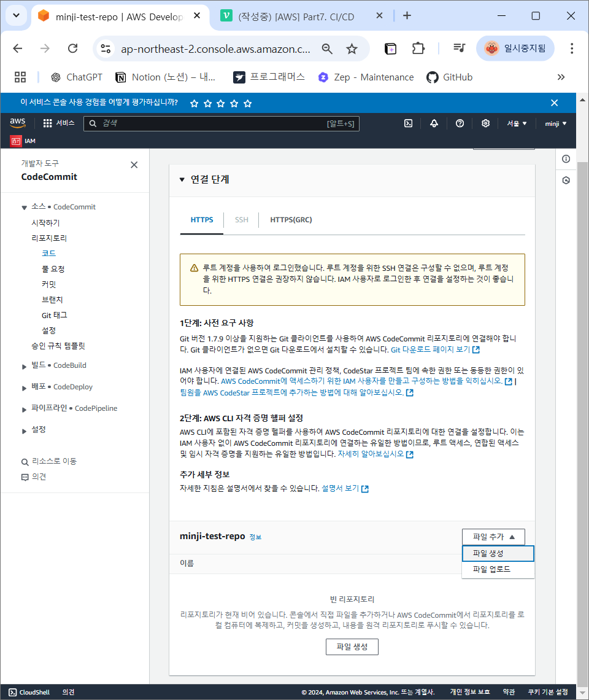Select the SSH tab
Viewport: 589px width, 700px height.
[x=241, y=220]
